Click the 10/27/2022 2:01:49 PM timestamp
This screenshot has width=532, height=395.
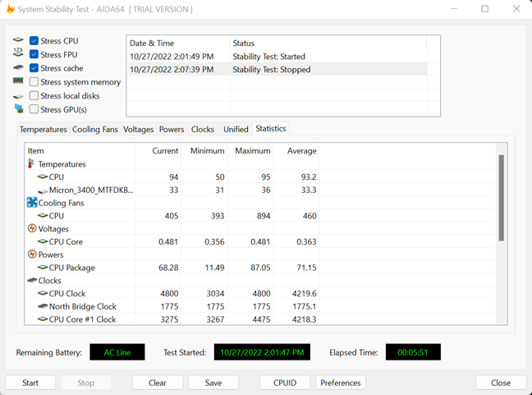tap(172, 57)
